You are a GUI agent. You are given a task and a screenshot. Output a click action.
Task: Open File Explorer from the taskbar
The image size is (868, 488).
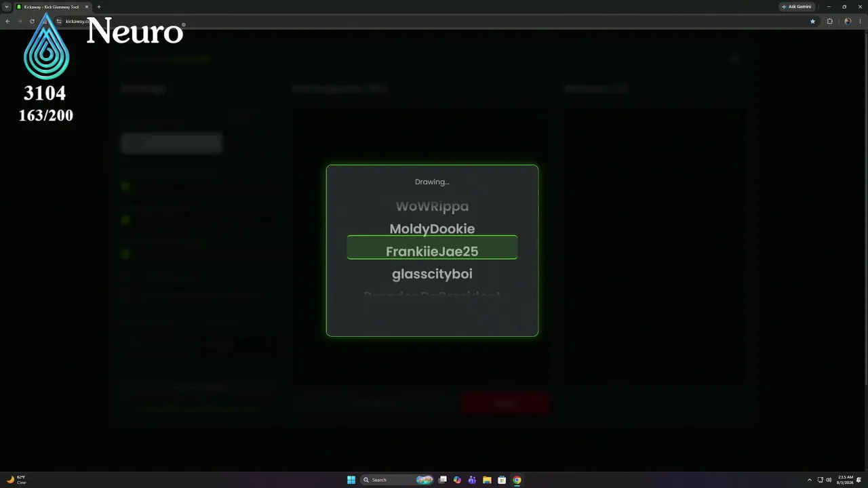click(487, 480)
